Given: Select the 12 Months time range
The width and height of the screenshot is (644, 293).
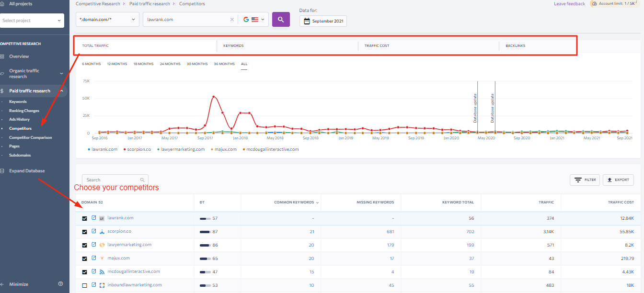Looking at the screenshot, I should (117, 64).
